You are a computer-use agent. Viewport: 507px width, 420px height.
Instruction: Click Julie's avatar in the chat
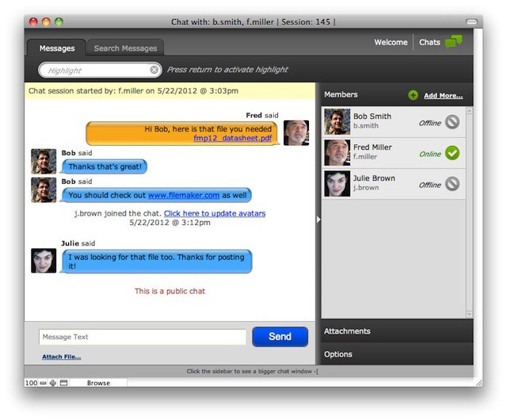click(x=44, y=261)
